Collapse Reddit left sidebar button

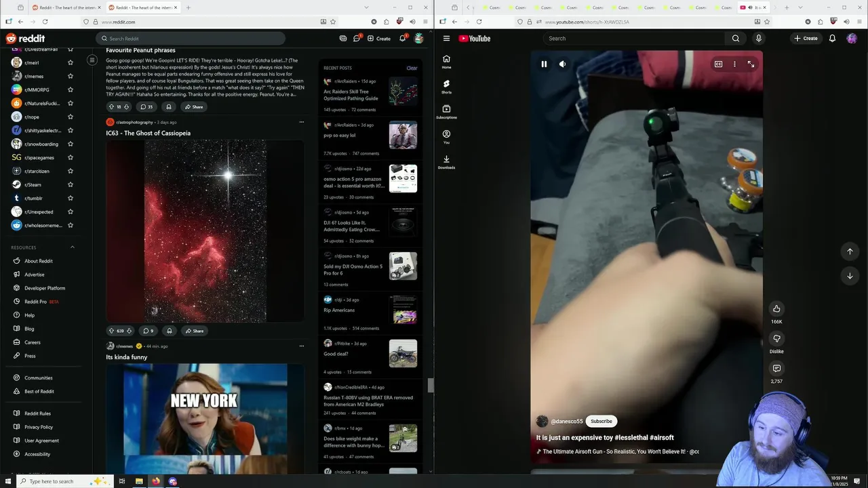(92, 60)
